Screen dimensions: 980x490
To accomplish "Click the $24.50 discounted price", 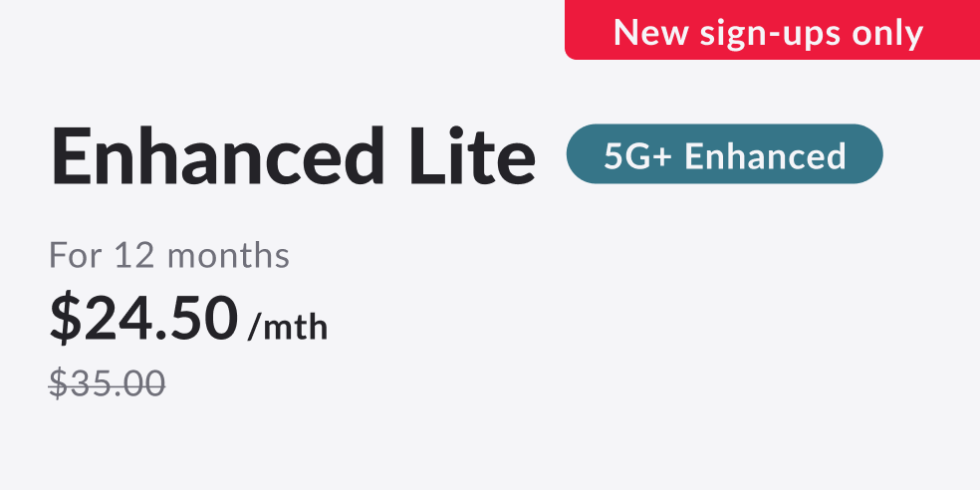I will (x=144, y=318).
